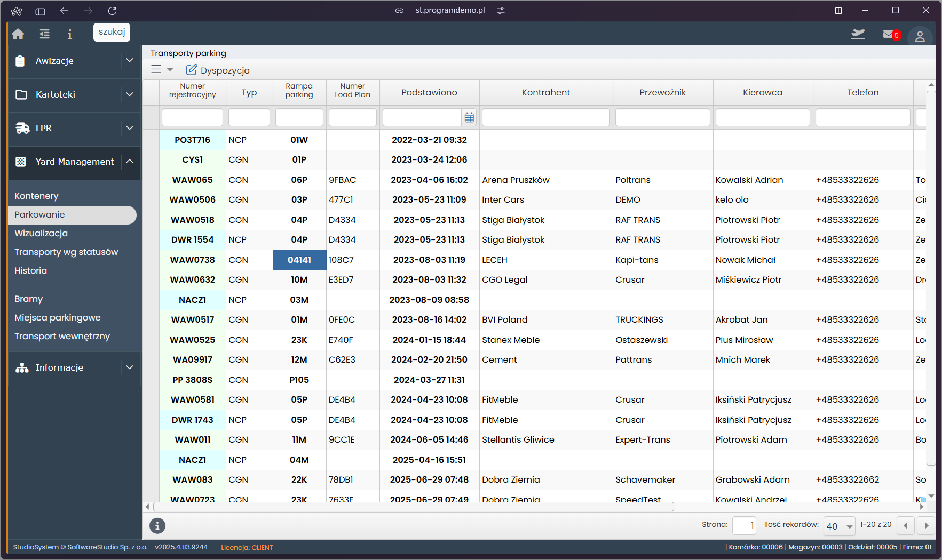
Task: Open the info icon in top toolbar
Action: pyautogui.click(x=69, y=34)
